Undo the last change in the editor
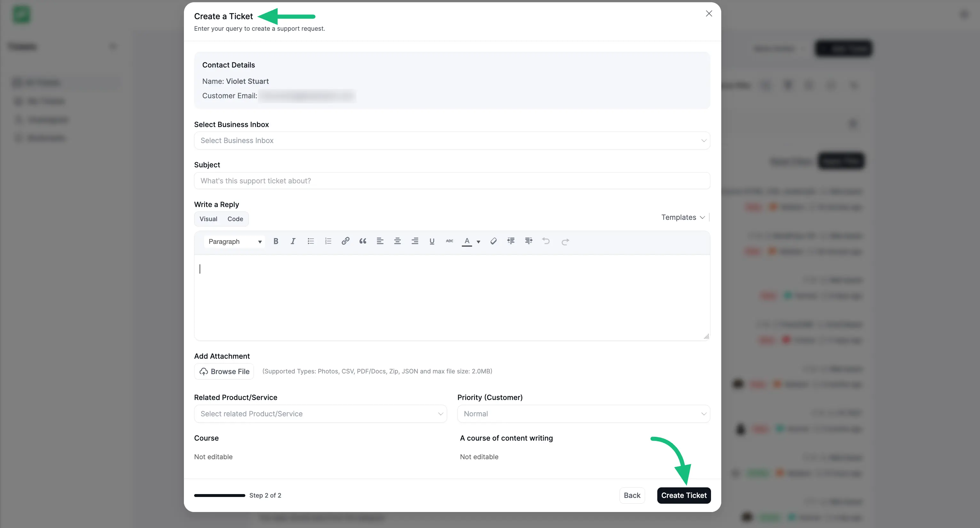Screen dimensions: 980x528 [546, 241]
